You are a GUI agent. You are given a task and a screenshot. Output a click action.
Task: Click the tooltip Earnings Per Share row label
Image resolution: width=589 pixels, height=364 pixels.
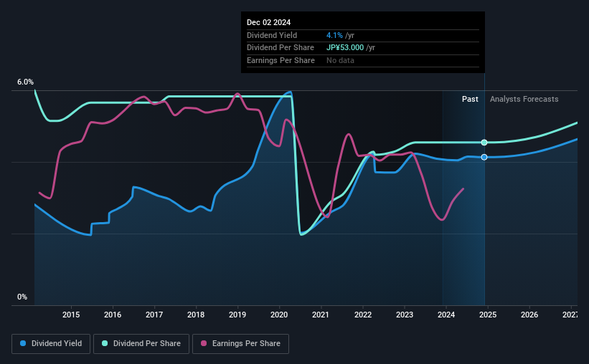point(281,60)
